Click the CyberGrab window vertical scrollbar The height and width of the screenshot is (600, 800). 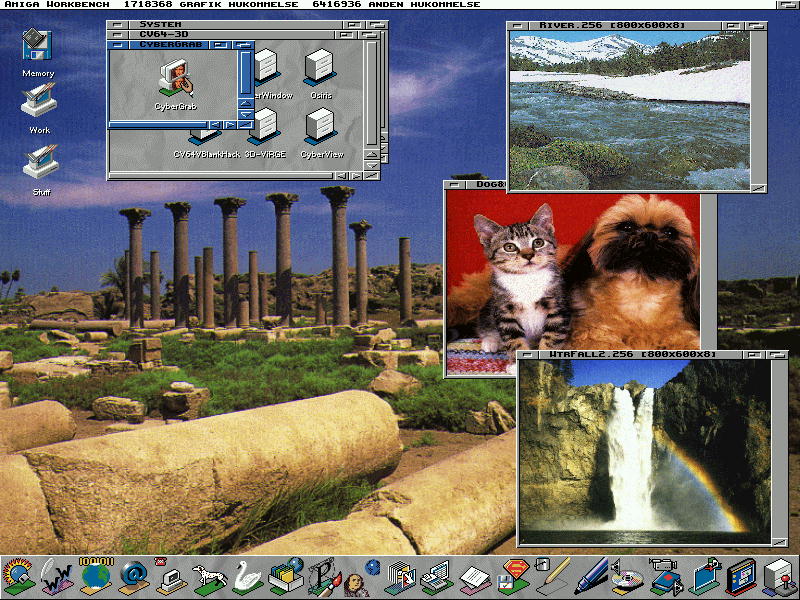pos(245,72)
